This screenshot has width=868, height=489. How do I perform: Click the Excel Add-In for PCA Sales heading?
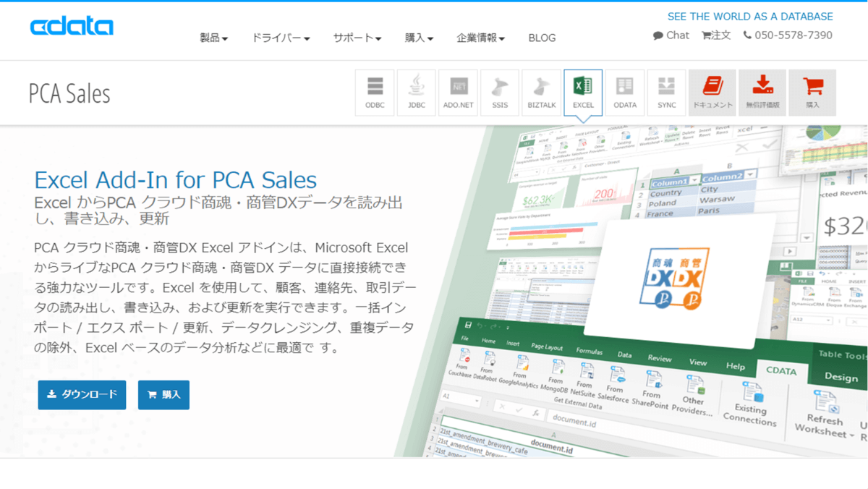pos(176,179)
